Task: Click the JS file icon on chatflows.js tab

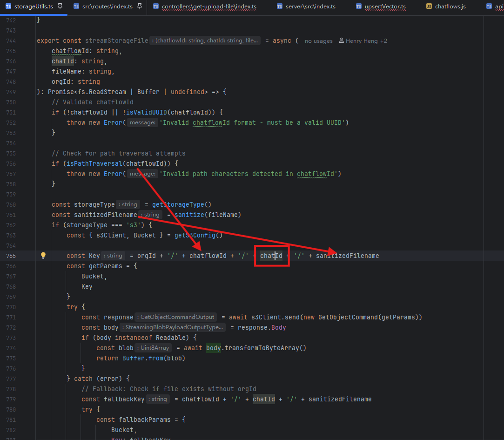Action: (x=429, y=7)
